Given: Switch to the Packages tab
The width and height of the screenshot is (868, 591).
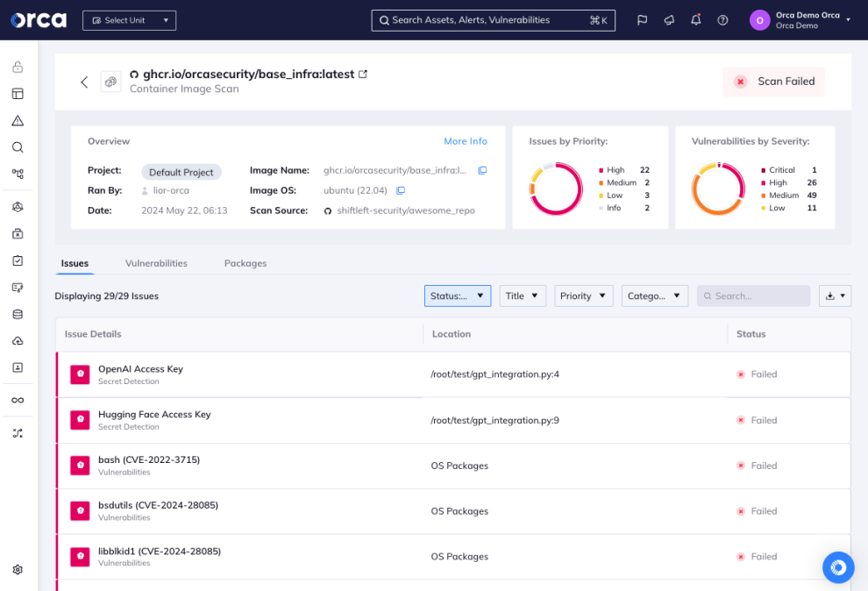Looking at the screenshot, I should pos(245,263).
